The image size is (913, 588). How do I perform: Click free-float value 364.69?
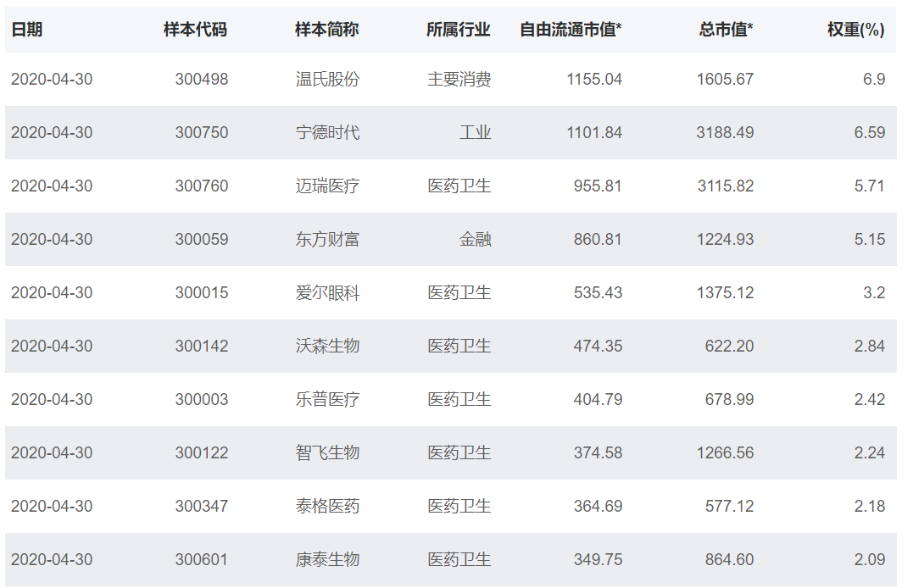tap(598, 507)
